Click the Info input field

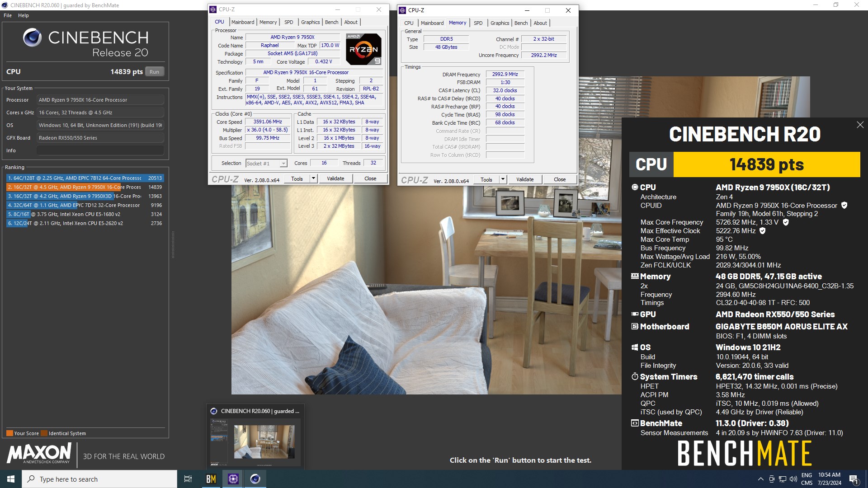coord(100,150)
